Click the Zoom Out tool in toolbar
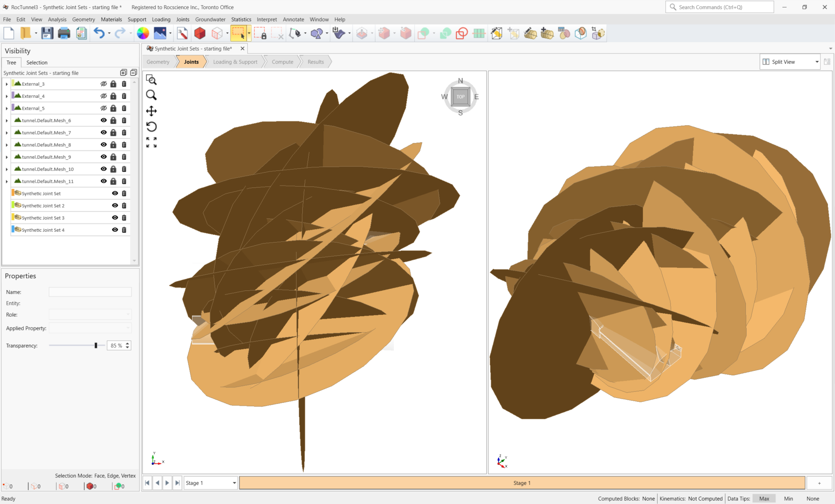 click(152, 95)
